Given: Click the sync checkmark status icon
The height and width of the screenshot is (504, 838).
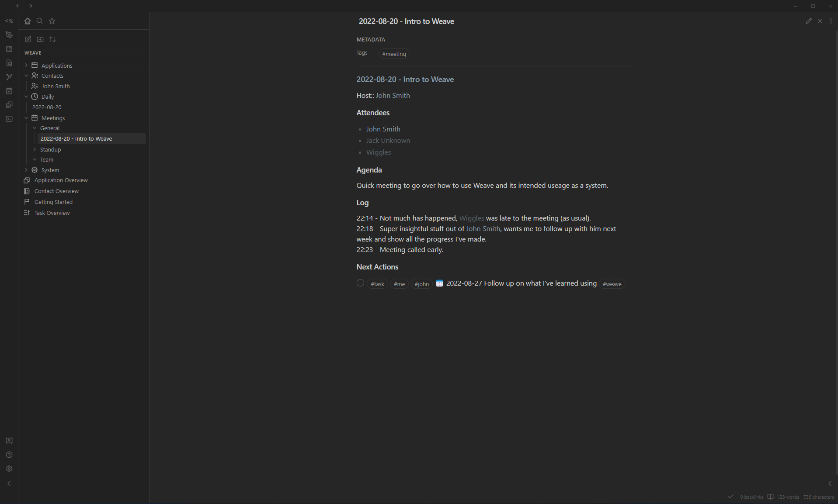Looking at the screenshot, I should click(730, 497).
